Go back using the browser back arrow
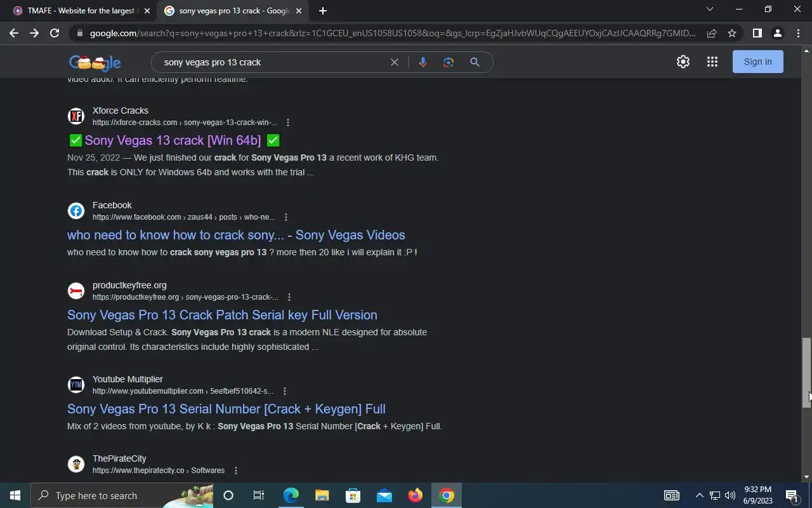This screenshot has height=508, width=812. (14, 33)
